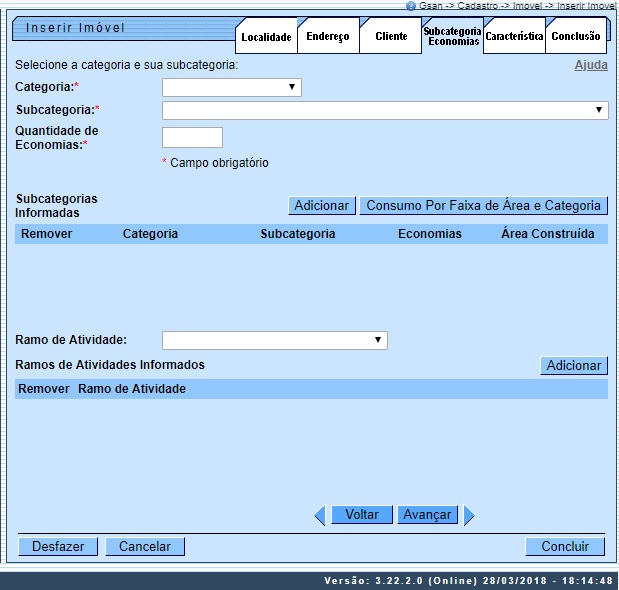This screenshot has height=590, width=619.
Task: Switch to the Localidade tab
Action: pos(266,37)
